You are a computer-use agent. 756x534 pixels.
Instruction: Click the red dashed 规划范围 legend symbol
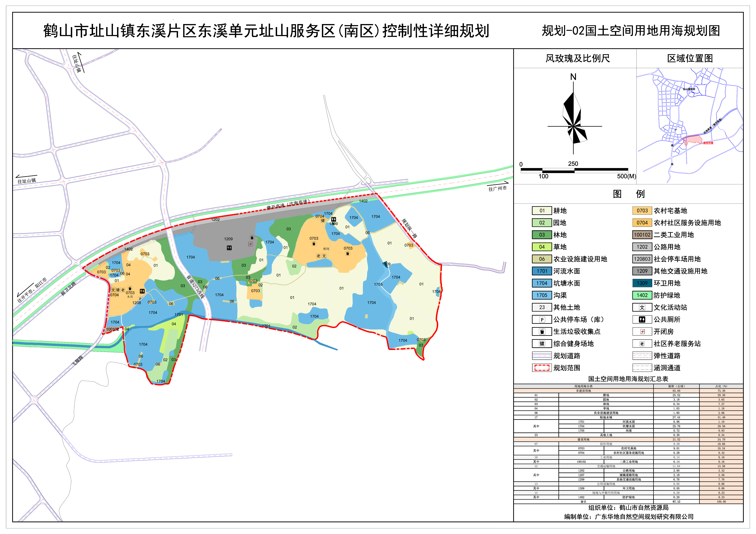tap(542, 368)
